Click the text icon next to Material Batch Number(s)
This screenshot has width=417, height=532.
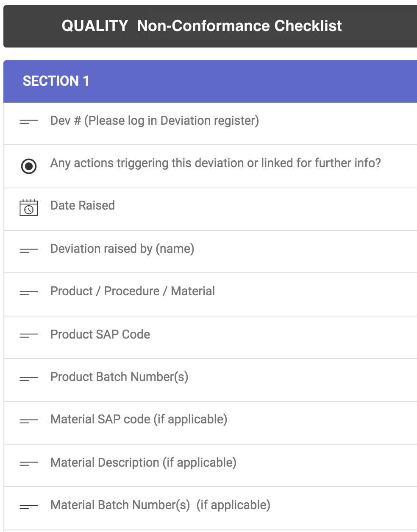pyautogui.click(x=29, y=506)
